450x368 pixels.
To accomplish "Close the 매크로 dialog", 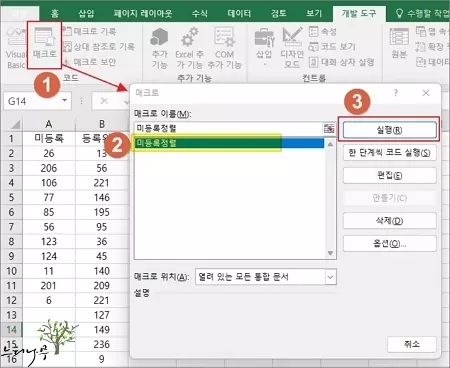I will (426, 93).
